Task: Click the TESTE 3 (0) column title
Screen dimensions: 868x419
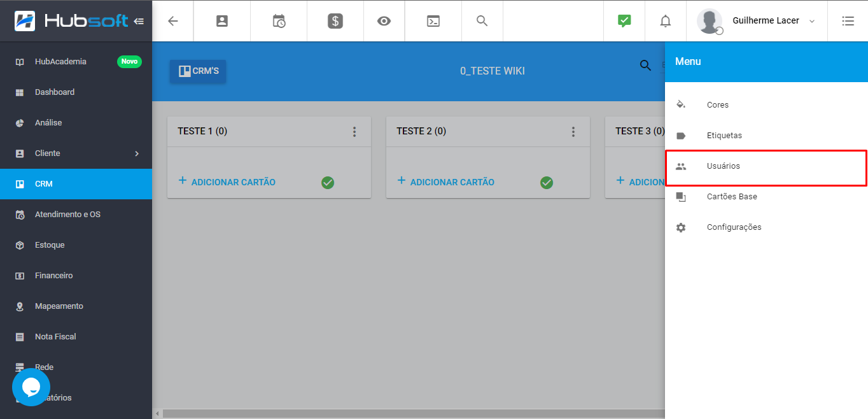Action: pyautogui.click(x=640, y=131)
